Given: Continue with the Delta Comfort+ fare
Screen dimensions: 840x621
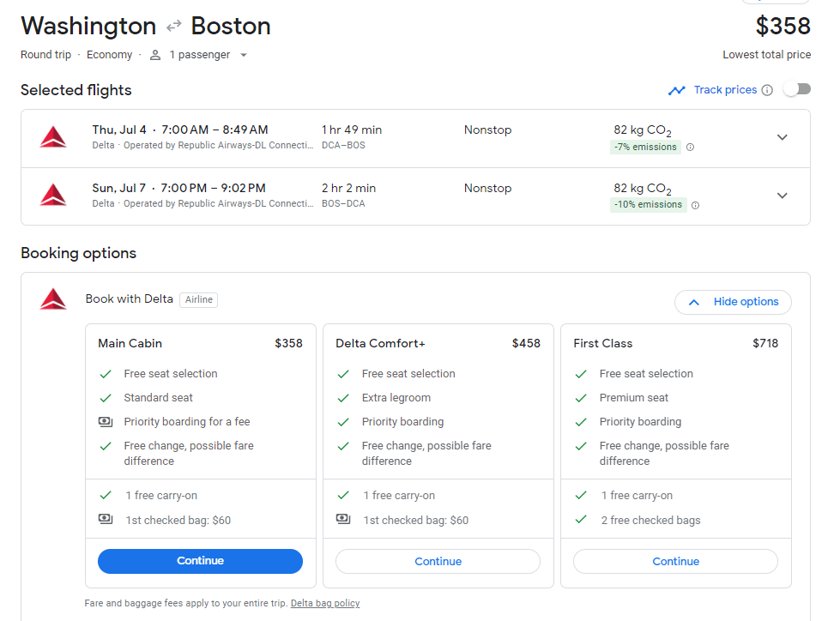Looking at the screenshot, I should (x=438, y=562).
